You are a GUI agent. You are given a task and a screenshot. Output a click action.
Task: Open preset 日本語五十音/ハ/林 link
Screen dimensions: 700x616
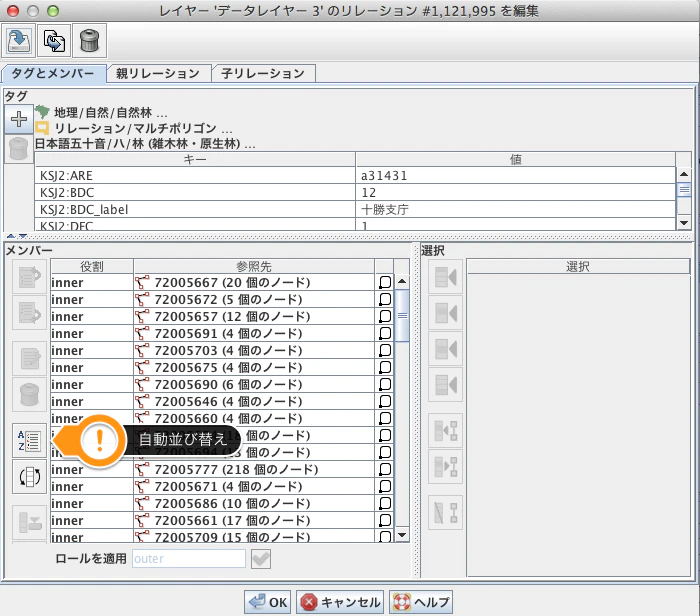[145, 144]
